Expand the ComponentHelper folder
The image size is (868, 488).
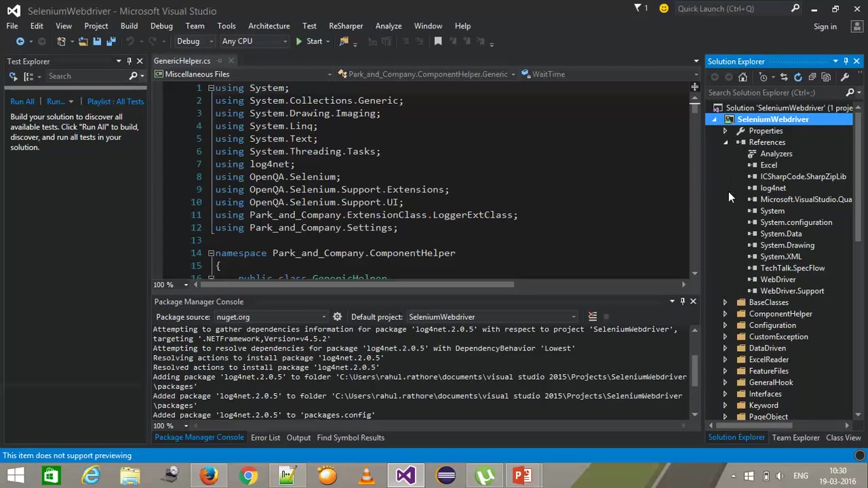[x=725, y=314]
